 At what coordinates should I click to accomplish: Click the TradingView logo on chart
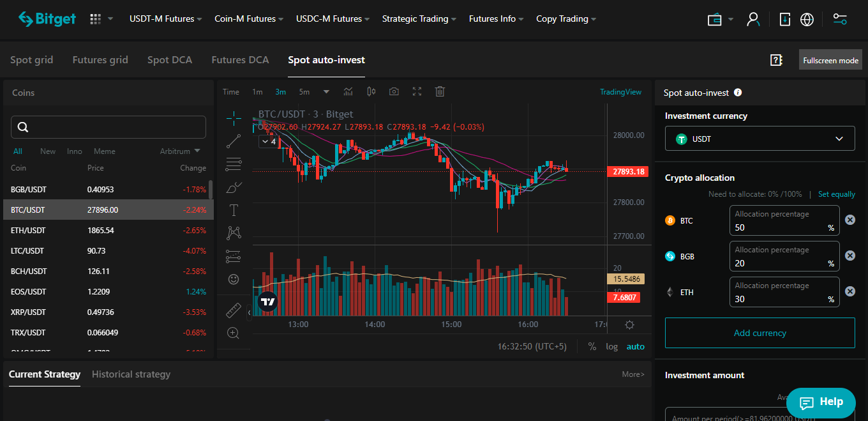coord(268,302)
